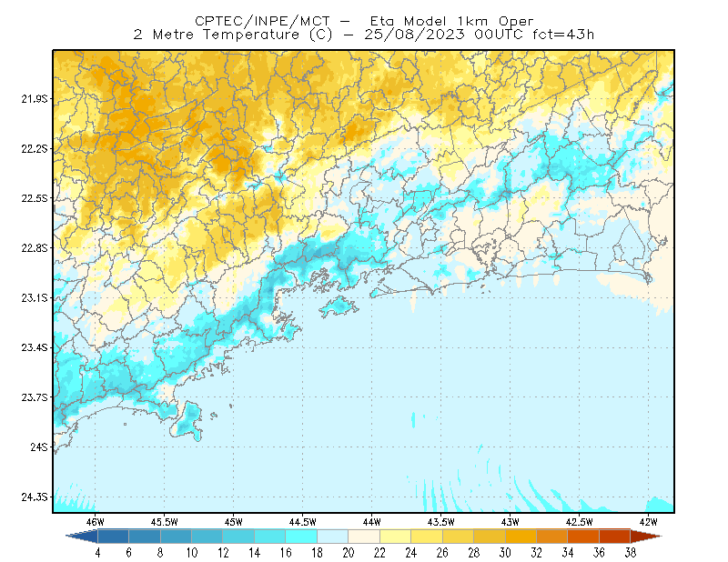728x562 pixels.
Task: Click the 42.5W longitude label
Action: click(580, 522)
